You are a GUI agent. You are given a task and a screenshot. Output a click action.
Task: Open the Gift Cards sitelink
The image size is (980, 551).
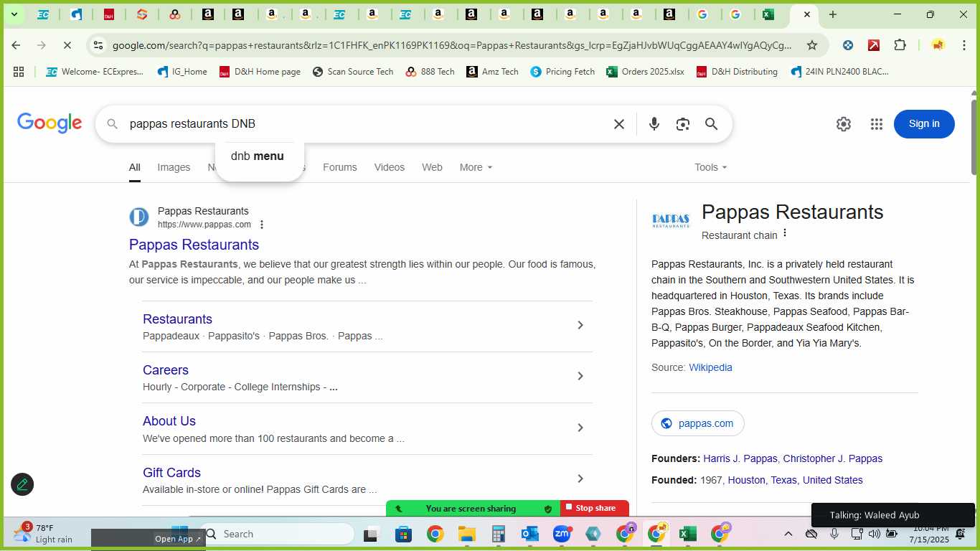click(x=171, y=473)
